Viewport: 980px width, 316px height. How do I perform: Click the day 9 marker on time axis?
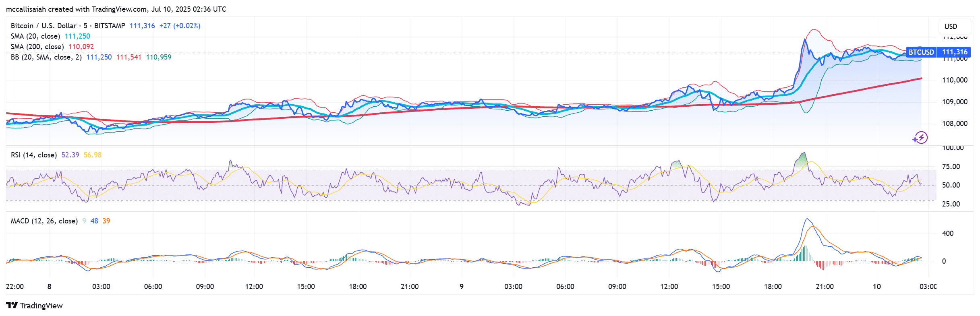point(462,287)
